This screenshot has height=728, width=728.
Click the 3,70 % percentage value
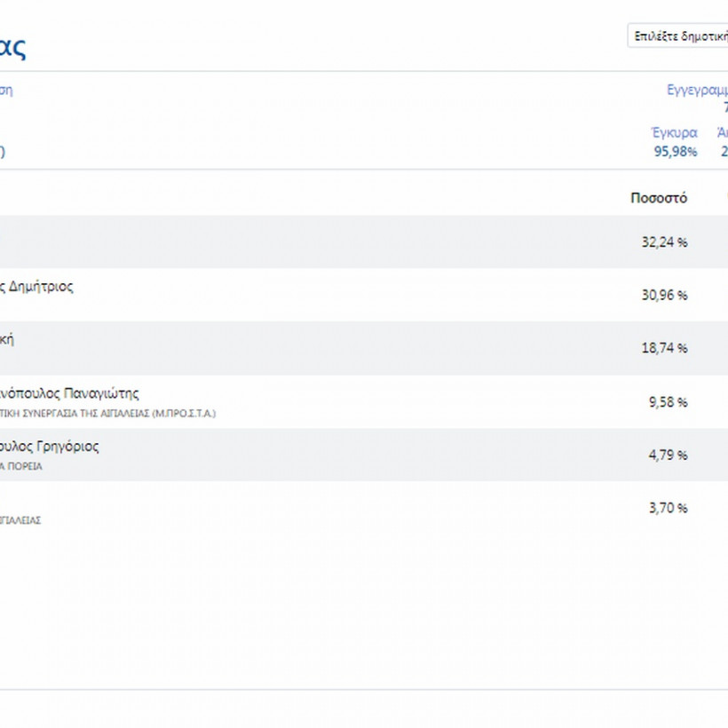(x=668, y=509)
